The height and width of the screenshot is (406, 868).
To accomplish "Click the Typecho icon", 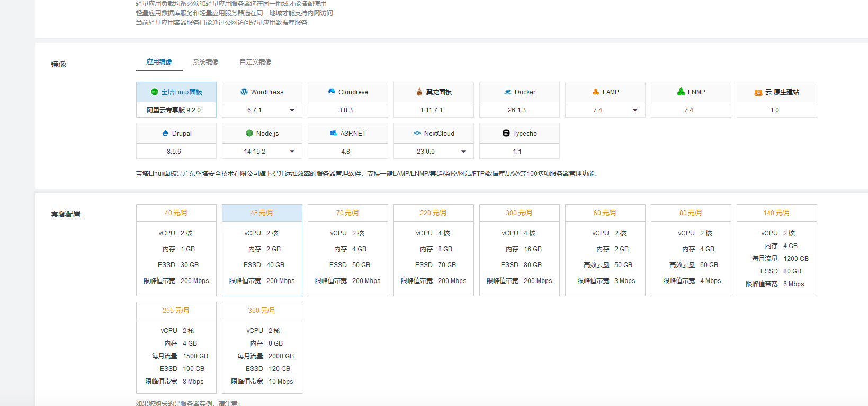I will [506, 133].
